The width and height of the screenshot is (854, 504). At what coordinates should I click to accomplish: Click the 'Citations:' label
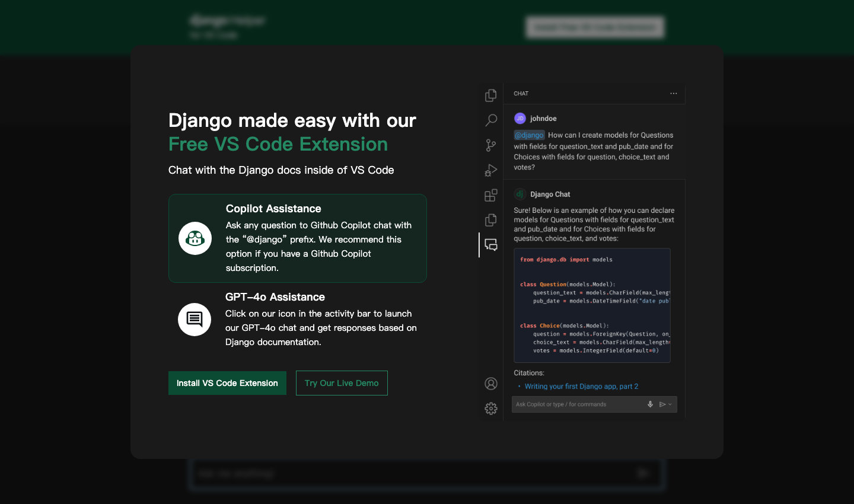[529, 373]
